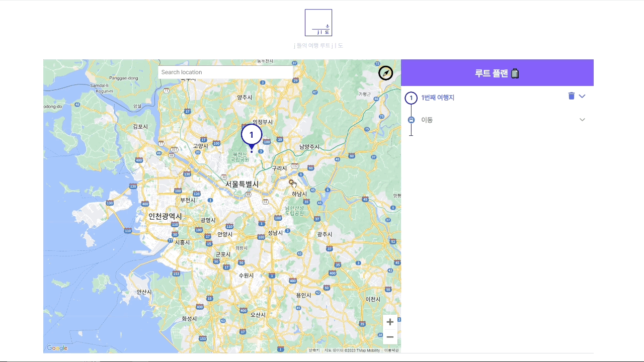Screen dimensions: 644x362
Task: Click the compass icon on the map
Action: click(385, 73)
